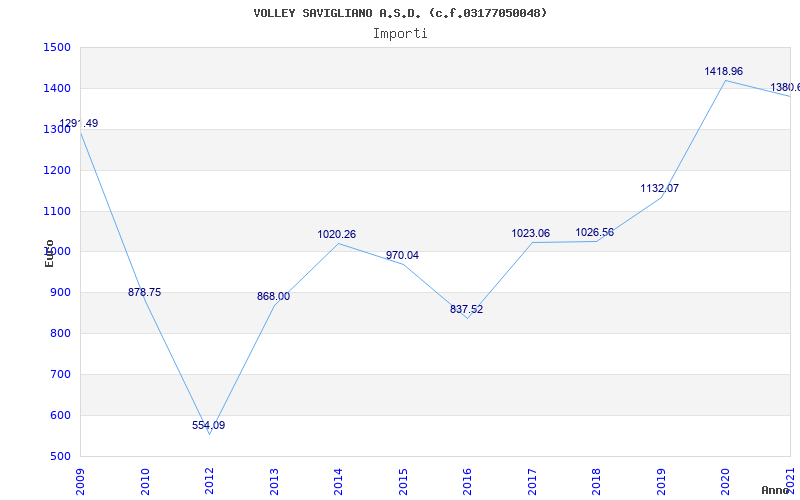Click the 2020 x-axis year label
This screenshot has width=800, height=500.
point(726,482)
